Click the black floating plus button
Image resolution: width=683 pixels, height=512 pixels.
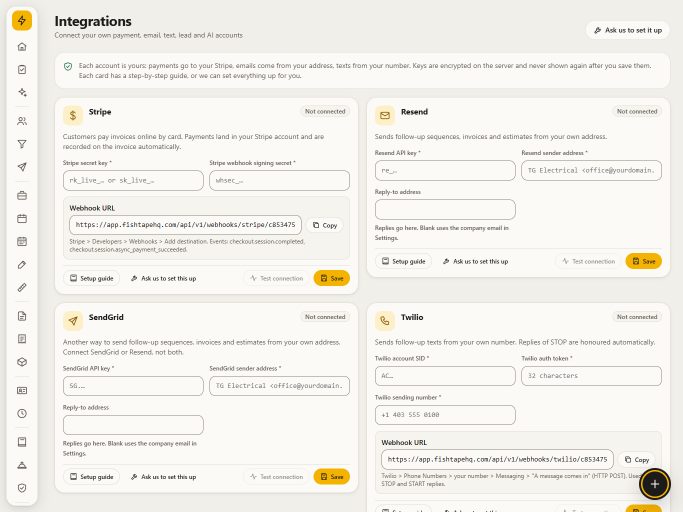point(655,484)
